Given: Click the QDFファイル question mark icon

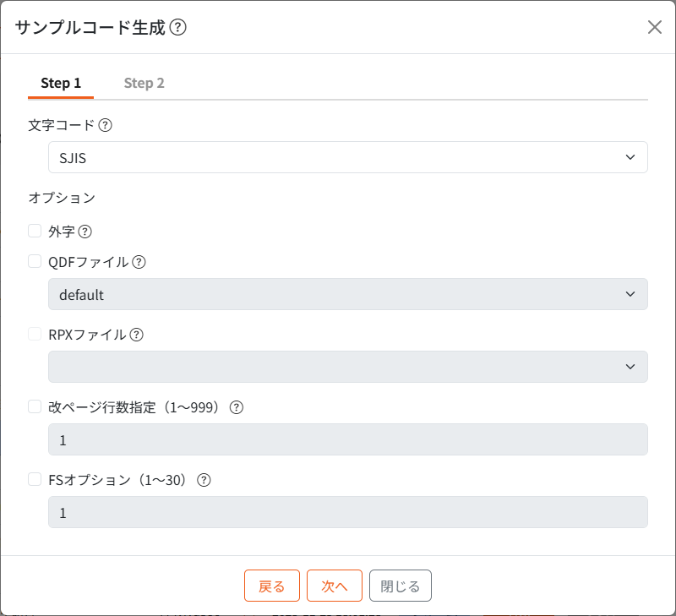Looking at the screenshot, I should point(139,262).
